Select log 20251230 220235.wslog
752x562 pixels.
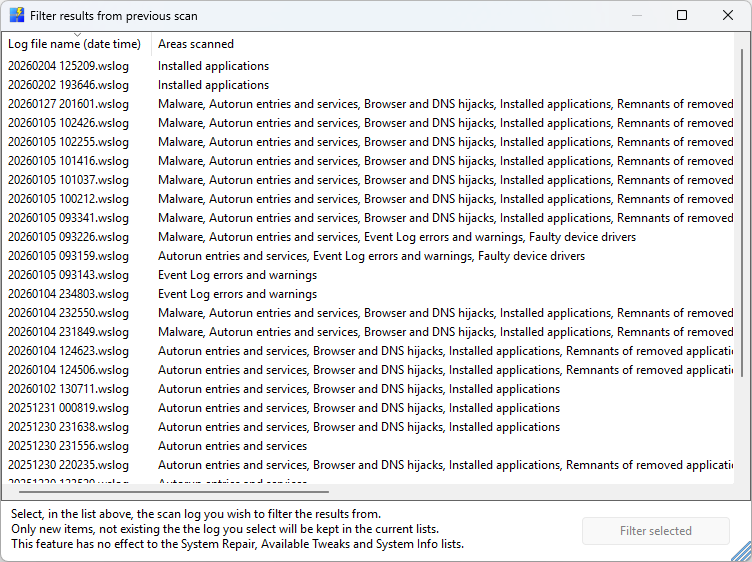pyautogui.click(x=68, y=465)
